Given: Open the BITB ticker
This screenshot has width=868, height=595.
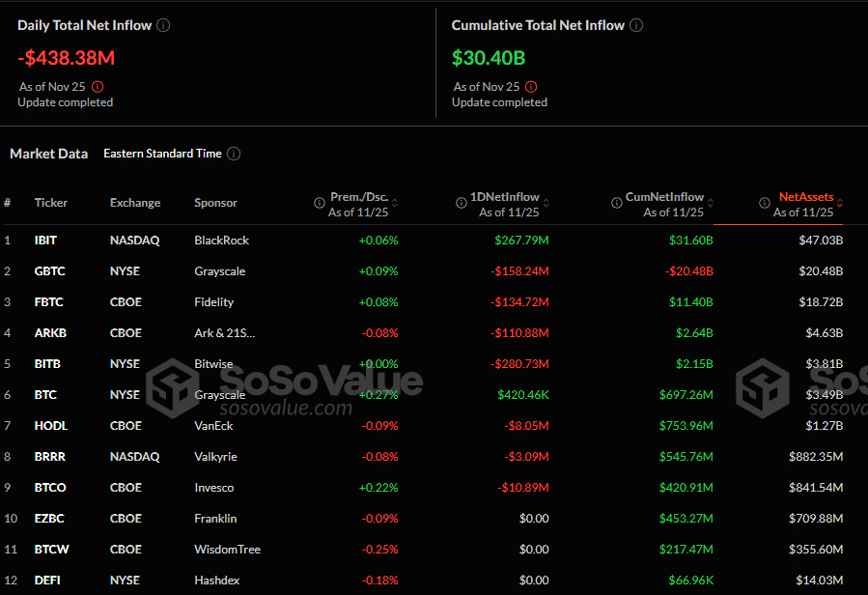Looking at the screenshot, I should (x=47, y=364).
